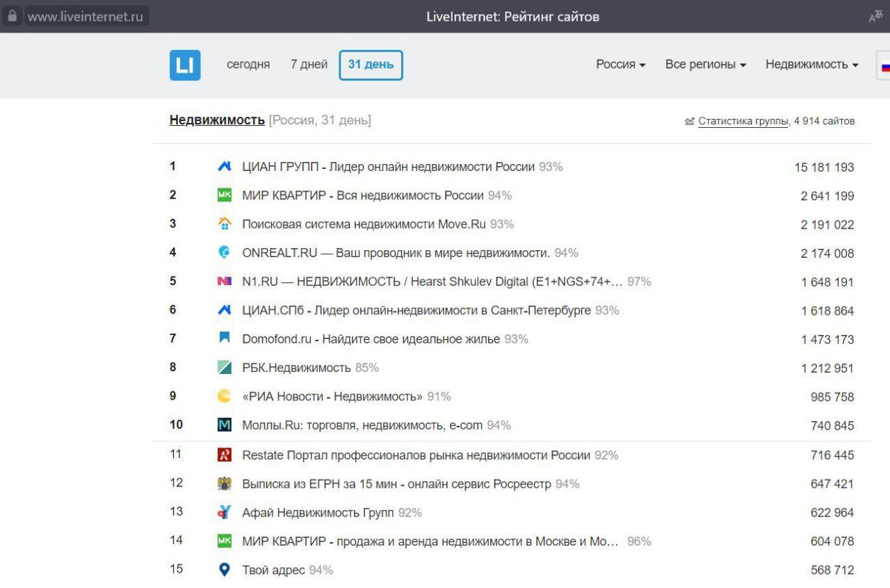The height and width of the screenshot is (588, 890).
Task: Click the Domofond.ru bookmark icon
Action: point(224,338)
